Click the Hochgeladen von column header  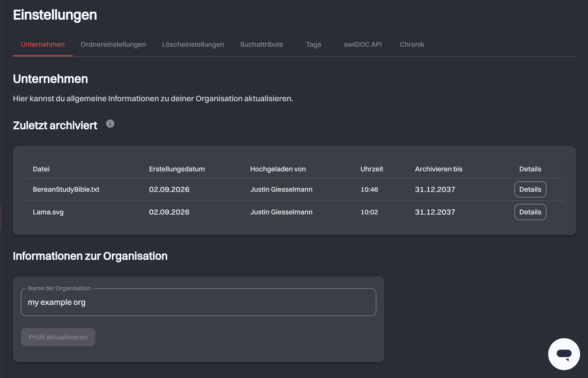pyautogui.click(x=278, y=169)
